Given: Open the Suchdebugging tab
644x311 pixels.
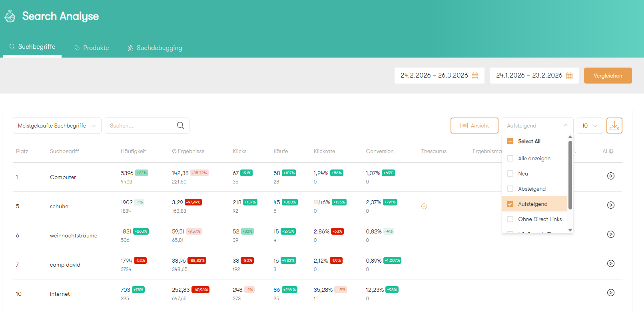Looking at the screenshot, I should tap(155, 48).
